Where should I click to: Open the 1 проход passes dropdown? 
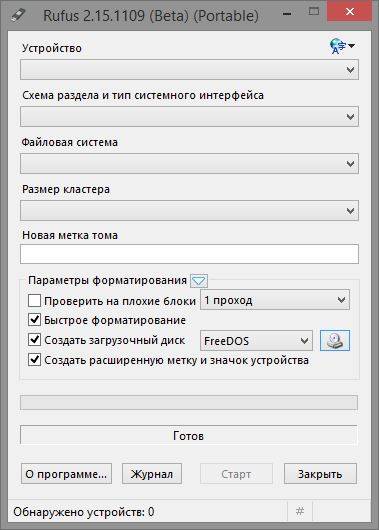(275, 300)
